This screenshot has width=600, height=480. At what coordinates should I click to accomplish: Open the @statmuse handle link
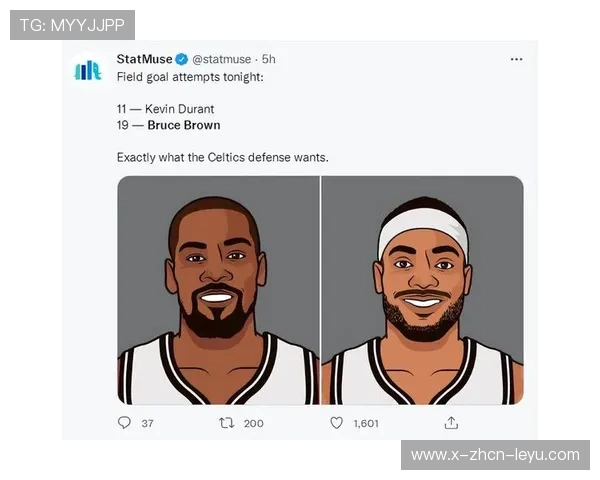click(222, 59)
